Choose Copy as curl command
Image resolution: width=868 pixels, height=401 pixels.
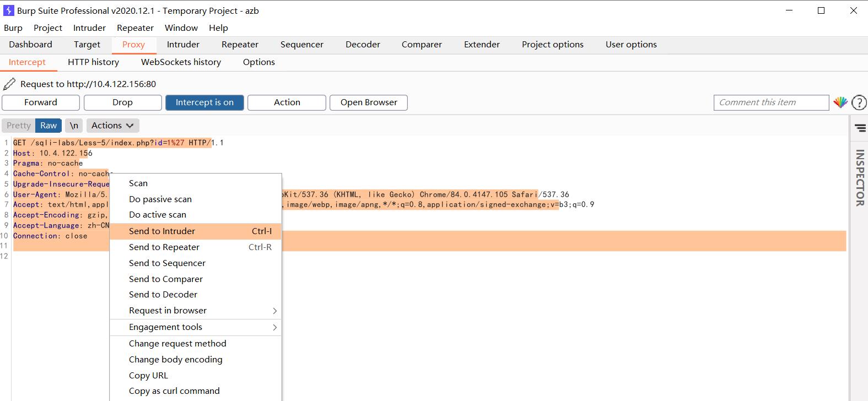(196, 391)
